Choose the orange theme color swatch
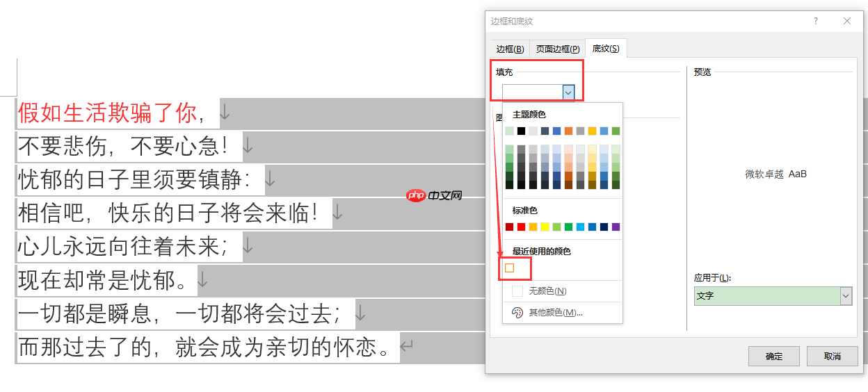Image resolution: width=868 pixels, height=392 pixels. click(x=568, y=131)
